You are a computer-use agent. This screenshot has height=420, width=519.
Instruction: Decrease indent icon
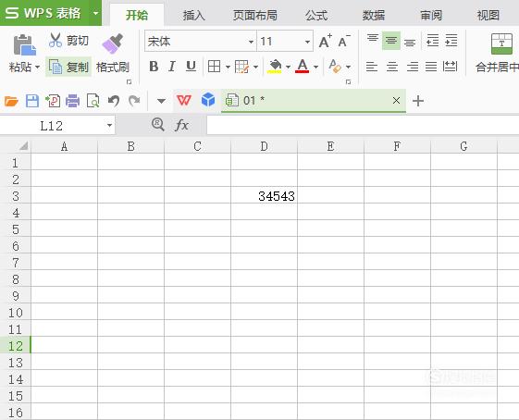click(433, 41)
